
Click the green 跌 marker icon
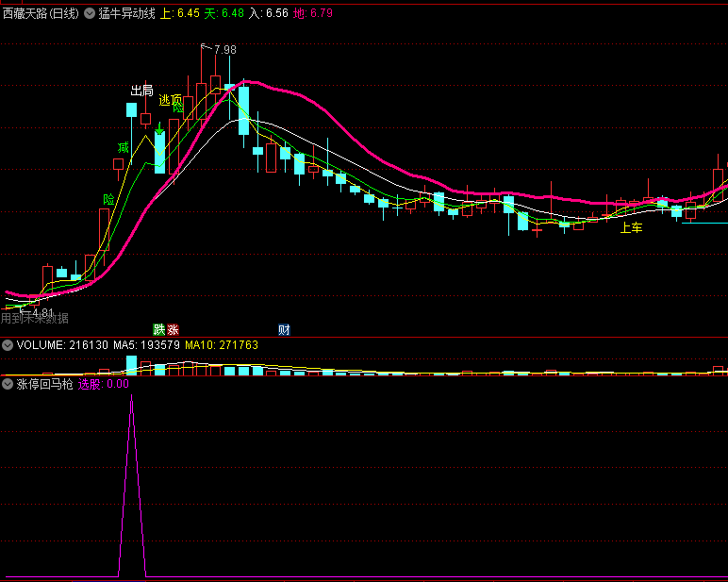pos(159,330)
